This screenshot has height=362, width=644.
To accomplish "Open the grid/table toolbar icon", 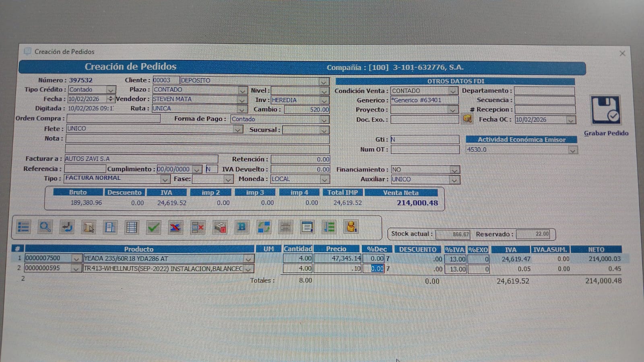I will pos(131,226).
